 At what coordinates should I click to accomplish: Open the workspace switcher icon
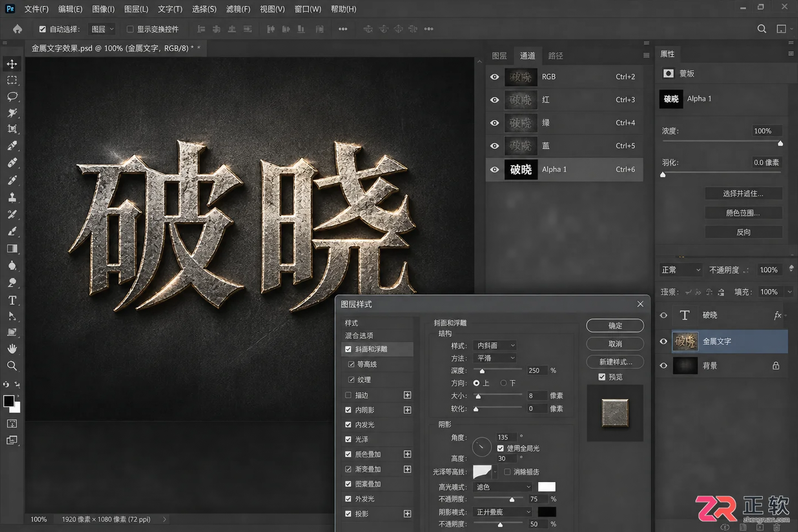(x=781, y=29)
